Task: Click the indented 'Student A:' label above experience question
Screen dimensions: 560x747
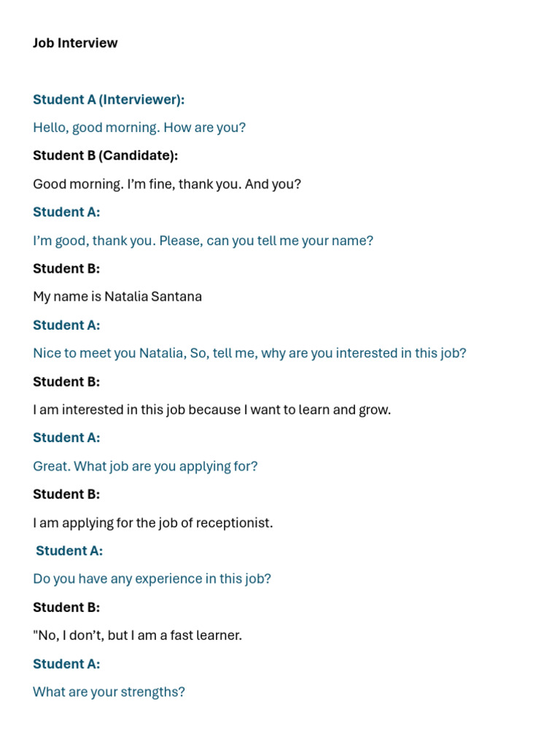Action: pos(69,551)
